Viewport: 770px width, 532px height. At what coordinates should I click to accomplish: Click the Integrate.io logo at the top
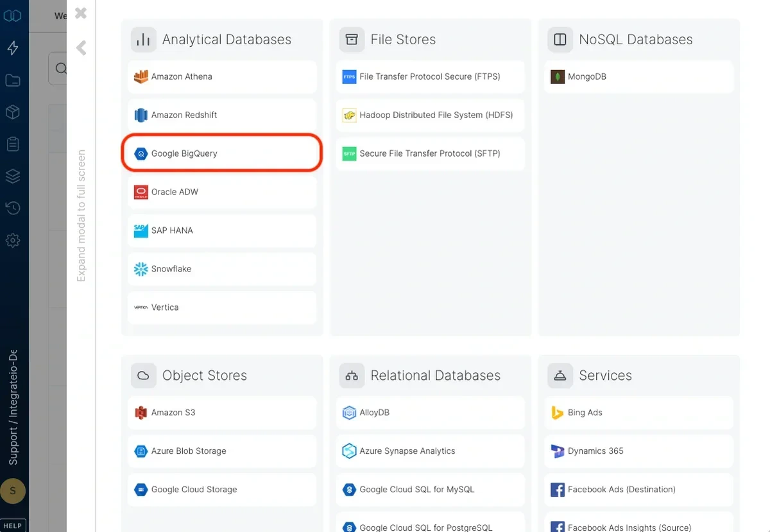13,15
